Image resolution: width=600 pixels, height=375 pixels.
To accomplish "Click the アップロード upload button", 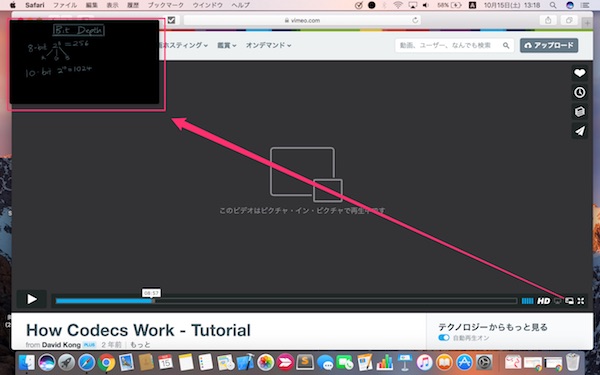I will click(549, 45).
